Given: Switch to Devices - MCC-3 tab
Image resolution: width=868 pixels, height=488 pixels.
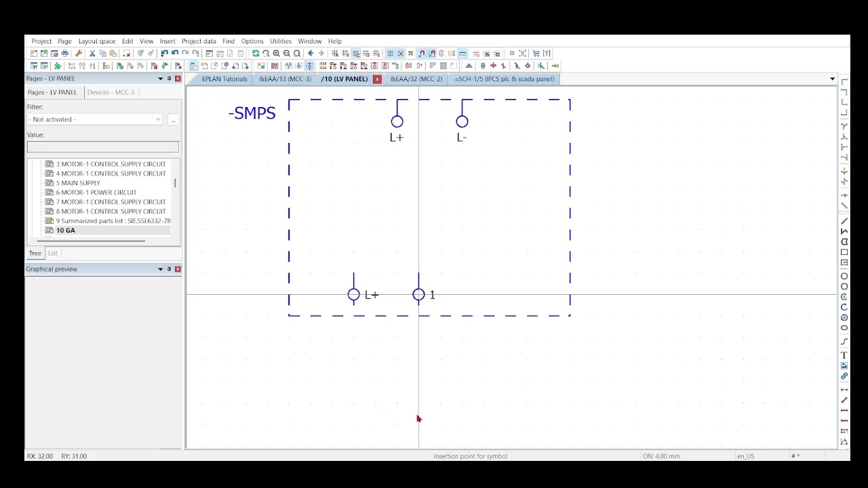Looking at the screenshot, I should [111, 92].
